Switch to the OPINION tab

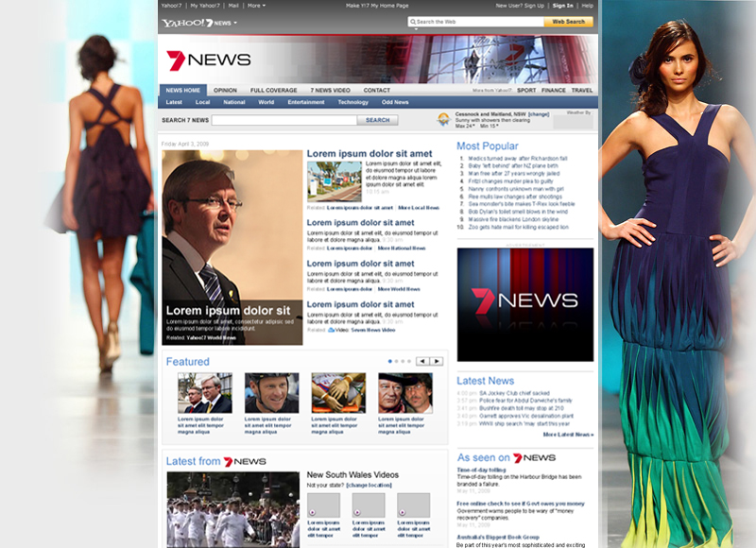click(226, 89)
